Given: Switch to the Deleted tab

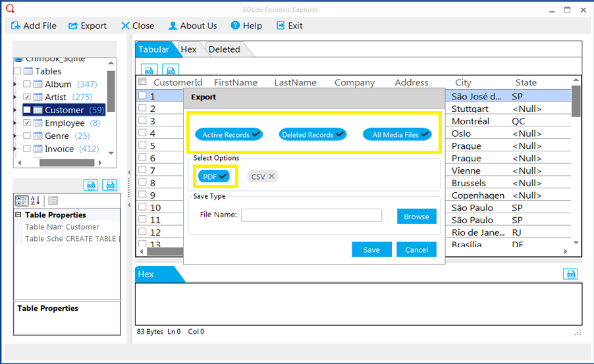Looking at the screenshot, I should 225,49.
